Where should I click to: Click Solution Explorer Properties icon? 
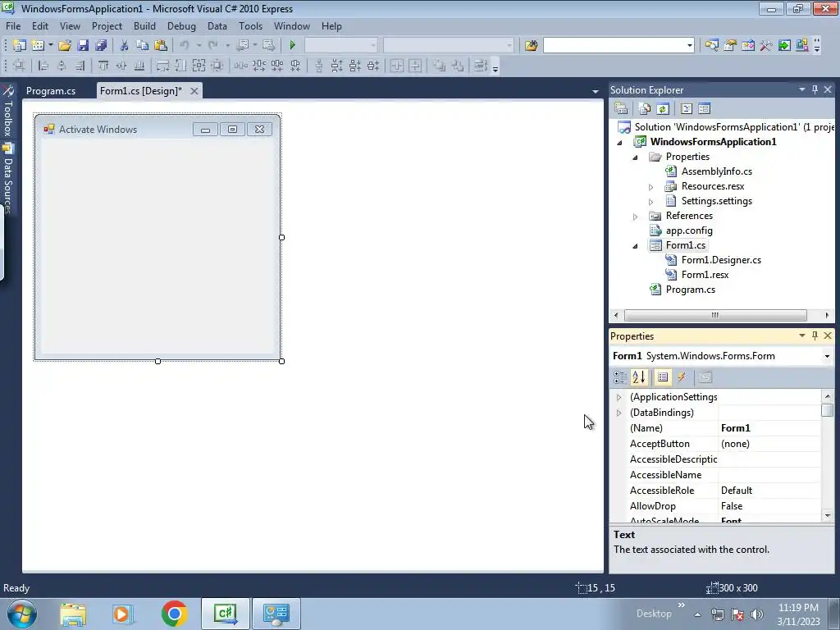pyautogui.click(x=622, y=109)
